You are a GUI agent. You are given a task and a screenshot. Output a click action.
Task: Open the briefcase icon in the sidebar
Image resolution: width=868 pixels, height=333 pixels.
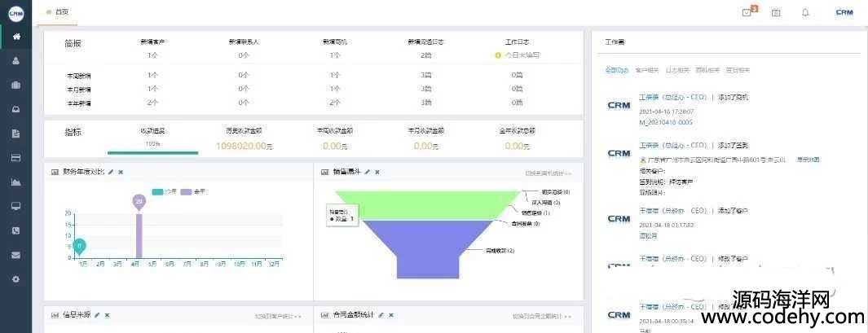click(x=16, y=85)
